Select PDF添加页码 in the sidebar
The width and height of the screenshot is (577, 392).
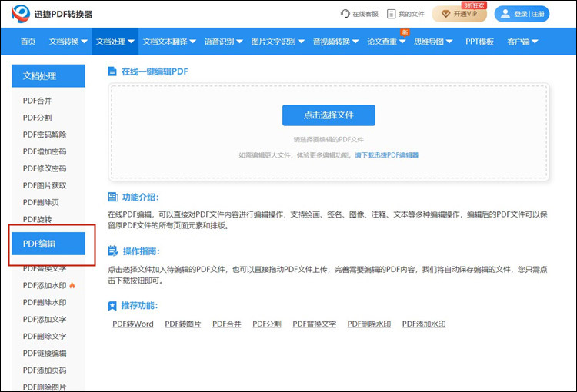coord(45,370)
